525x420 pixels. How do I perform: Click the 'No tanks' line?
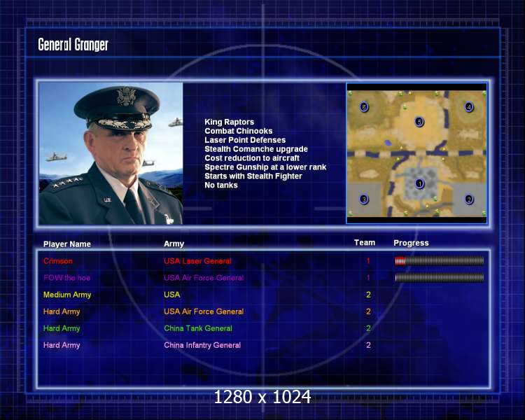click(x=221, y=185)
